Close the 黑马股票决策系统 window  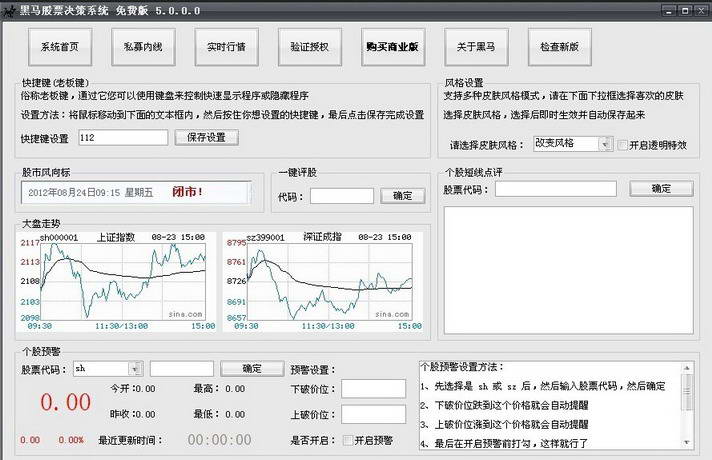click(x=702, y=11)
